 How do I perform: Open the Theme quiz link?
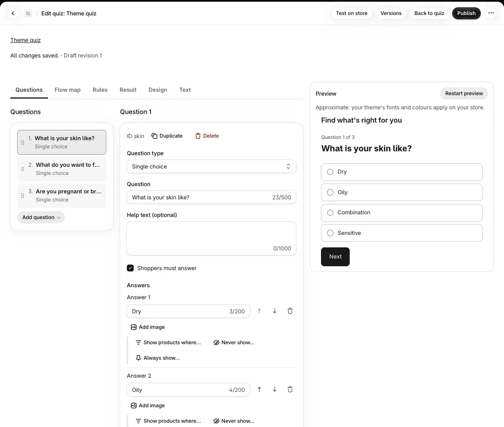(x=25, y=40)
